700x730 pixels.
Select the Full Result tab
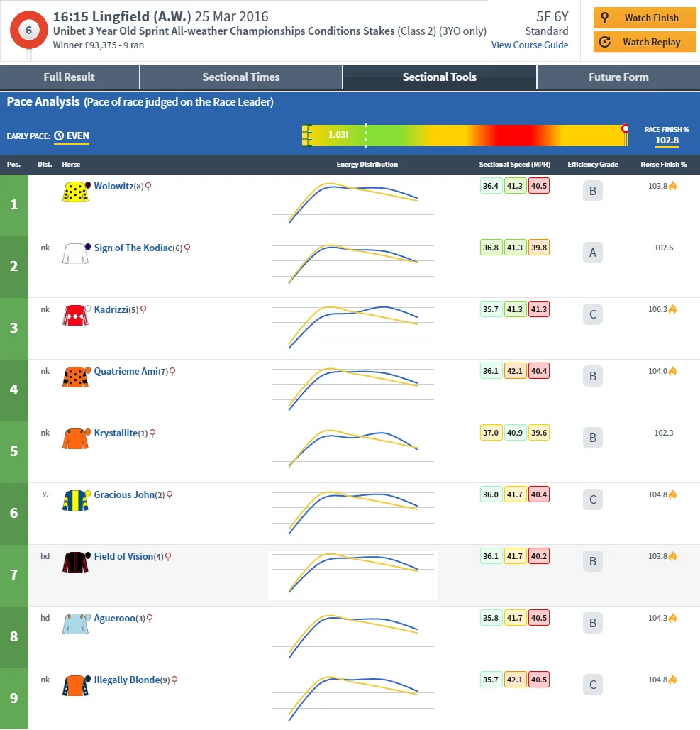[70, 77]
